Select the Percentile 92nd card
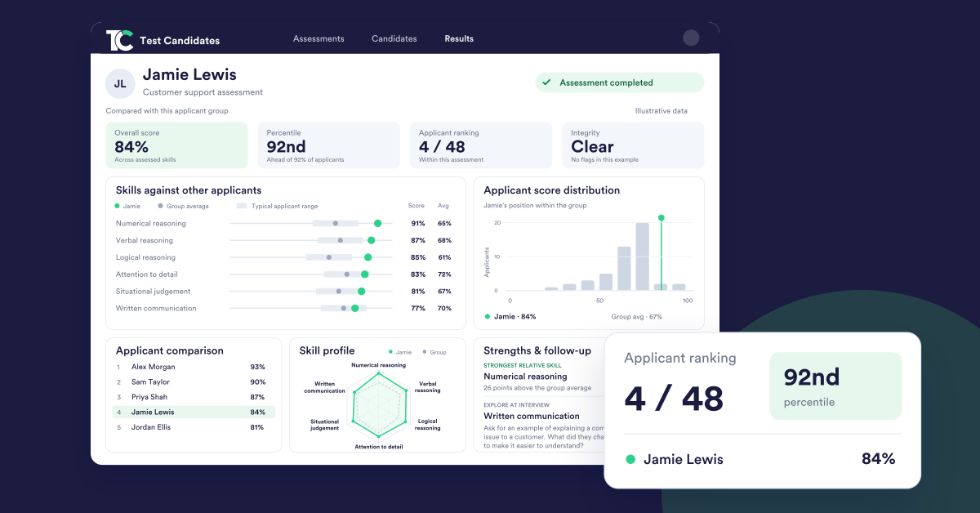The width and height of the screenshot is (980, 513). (329, 145)
